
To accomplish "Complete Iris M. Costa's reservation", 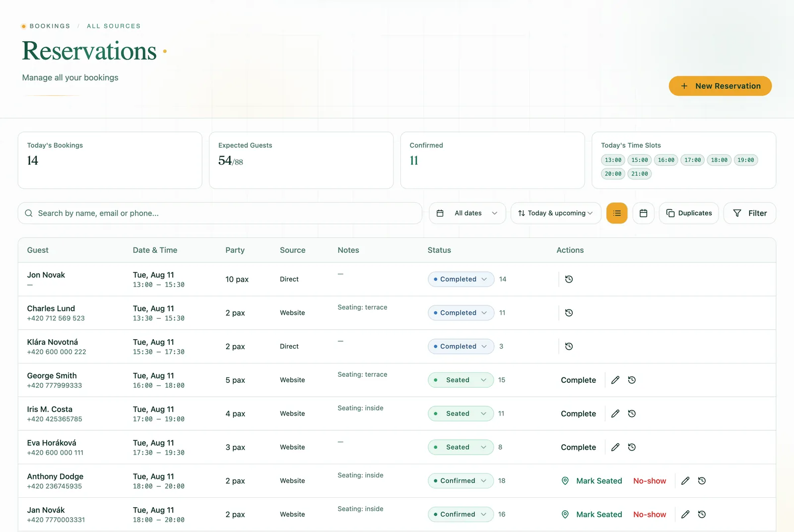I will [x=578, y=414].
